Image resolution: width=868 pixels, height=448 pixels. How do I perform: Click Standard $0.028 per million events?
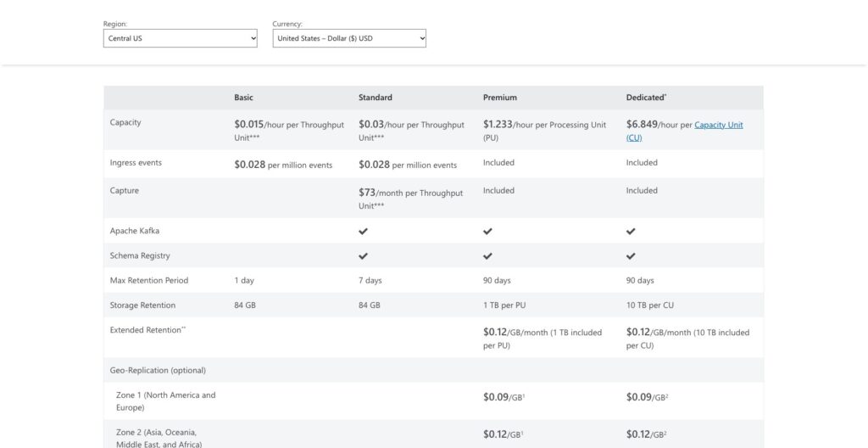(x=408, y=165)
